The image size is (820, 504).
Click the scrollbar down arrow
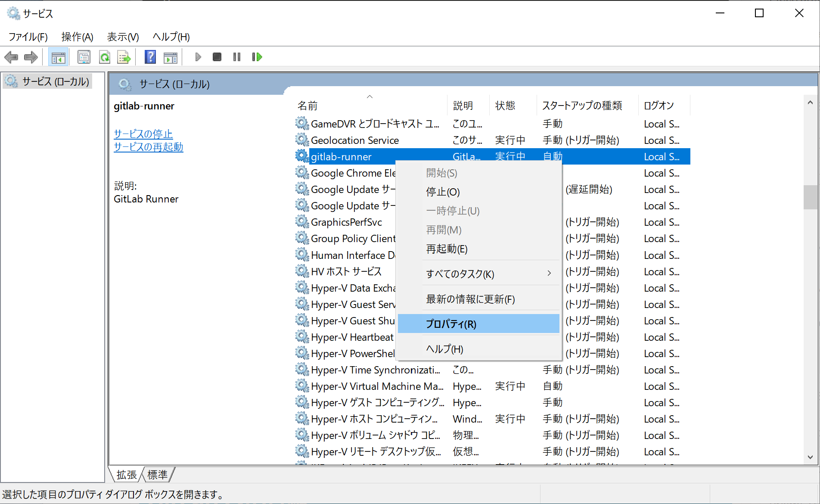(x=810, y=457)
